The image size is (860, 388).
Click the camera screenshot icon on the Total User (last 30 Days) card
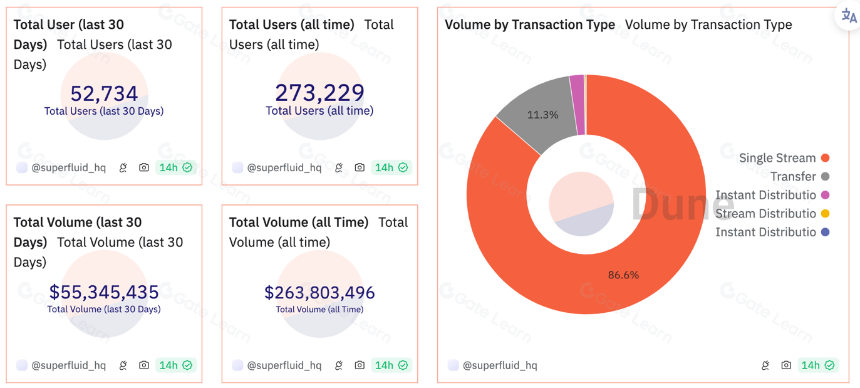tap(144, 167)
